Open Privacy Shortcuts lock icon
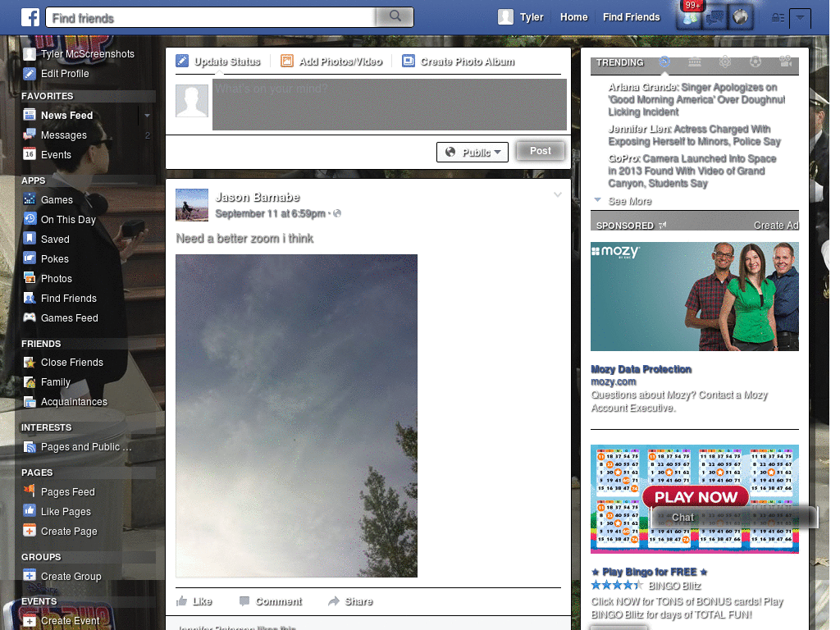 click(776, 17)
